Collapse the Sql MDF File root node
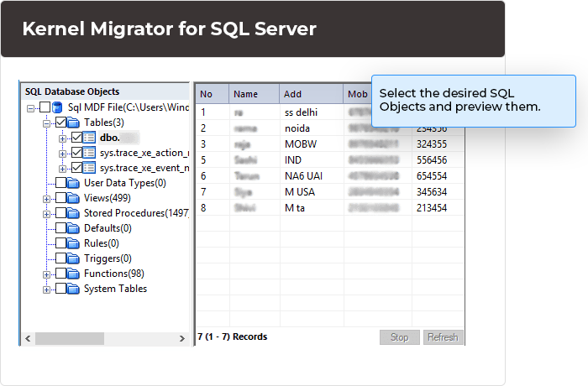 [30, 109]
